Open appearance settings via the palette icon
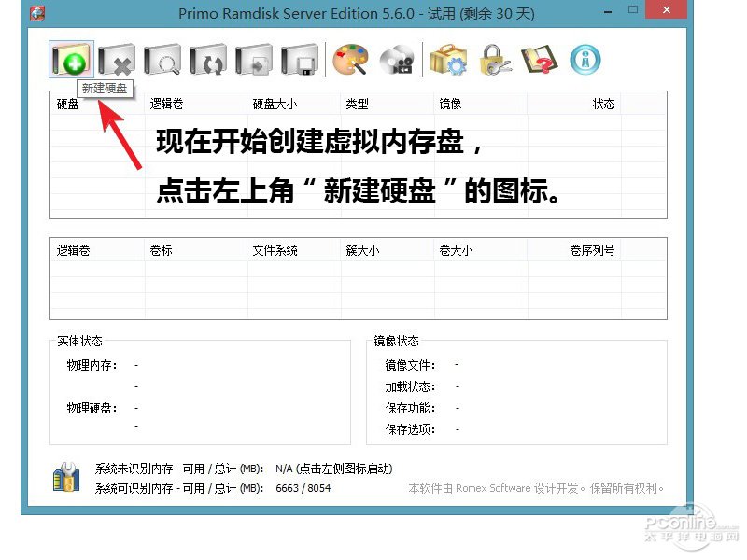Viewport: 747px width, 560px height. (352, 58)
